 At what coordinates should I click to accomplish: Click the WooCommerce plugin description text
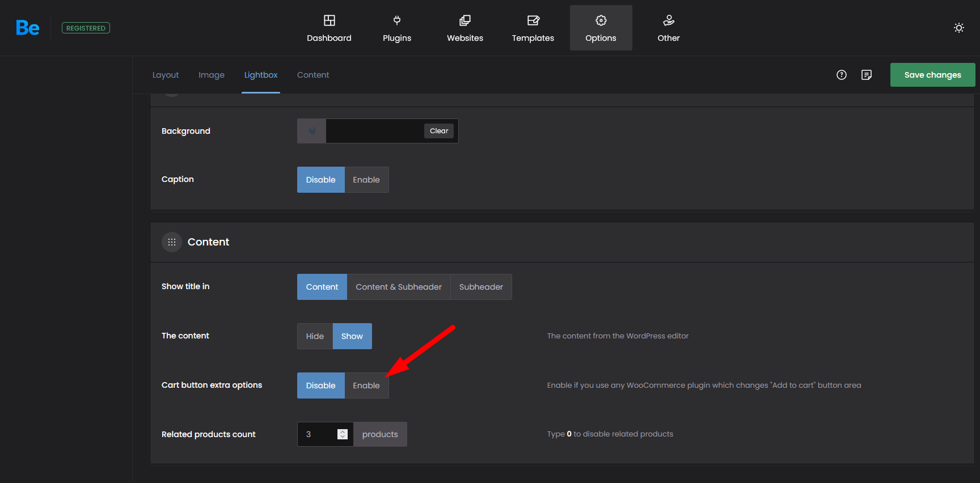click(704, 385)
